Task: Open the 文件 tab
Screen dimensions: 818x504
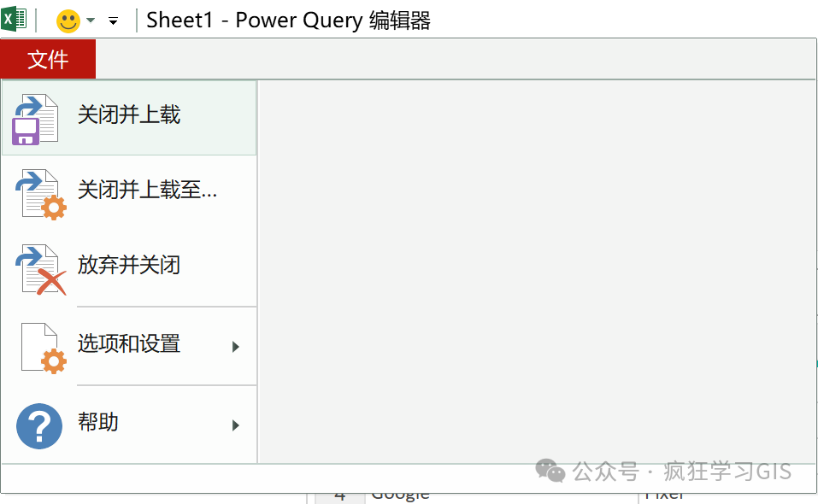Action: click(48, 60)
